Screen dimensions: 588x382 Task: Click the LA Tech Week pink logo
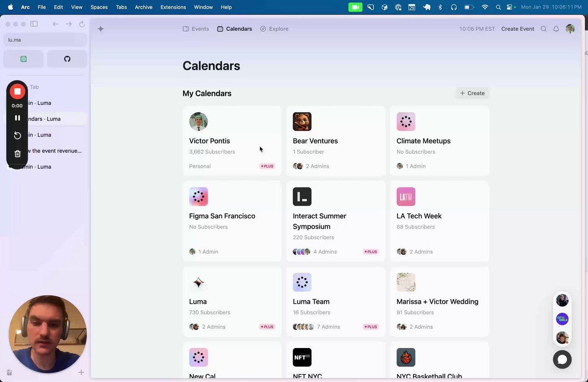406,197
